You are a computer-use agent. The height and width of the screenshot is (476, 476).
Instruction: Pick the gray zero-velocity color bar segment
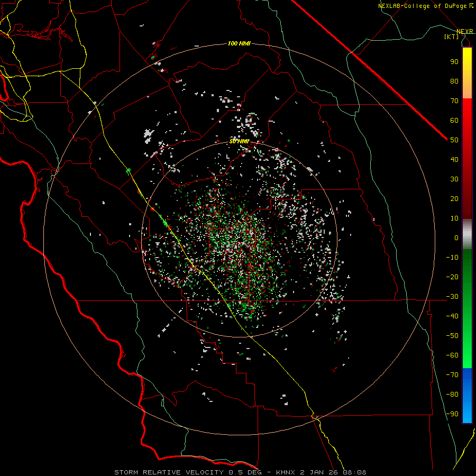point(467,234)
